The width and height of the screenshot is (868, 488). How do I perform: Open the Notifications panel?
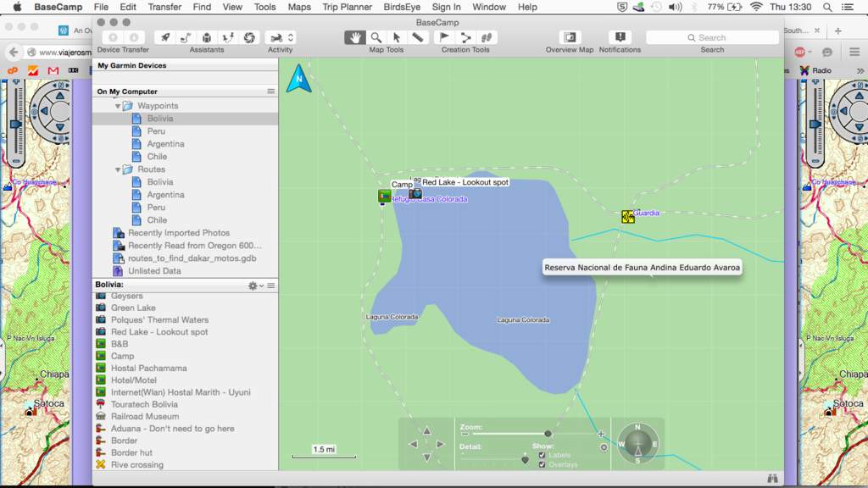tap(620, 37)
